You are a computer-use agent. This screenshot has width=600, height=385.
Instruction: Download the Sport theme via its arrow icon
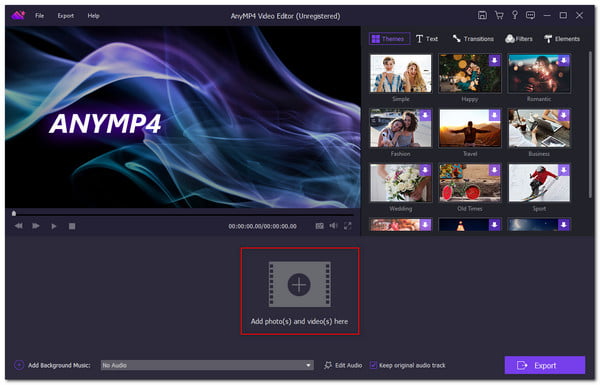[564, 170]
